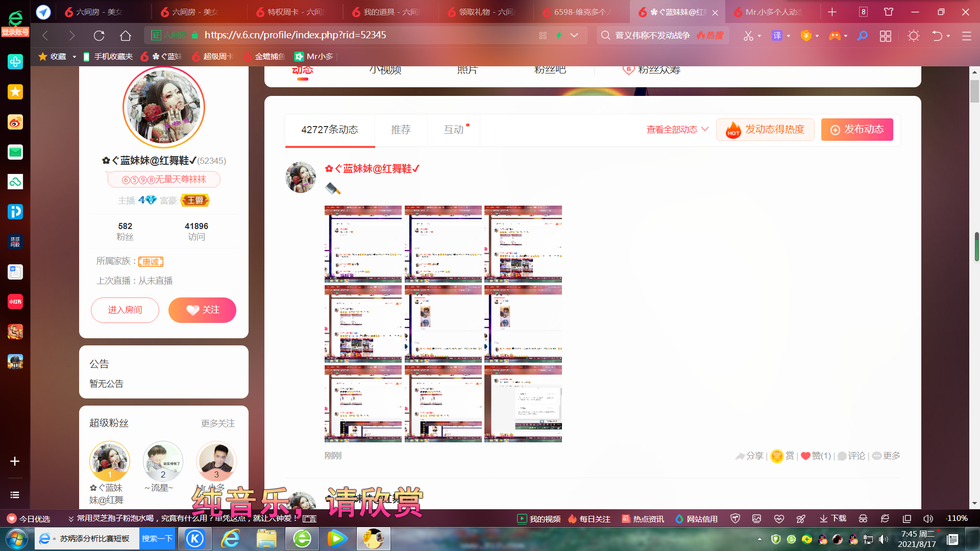Open the Weibo sidebar icon

[x=15, y=122]
